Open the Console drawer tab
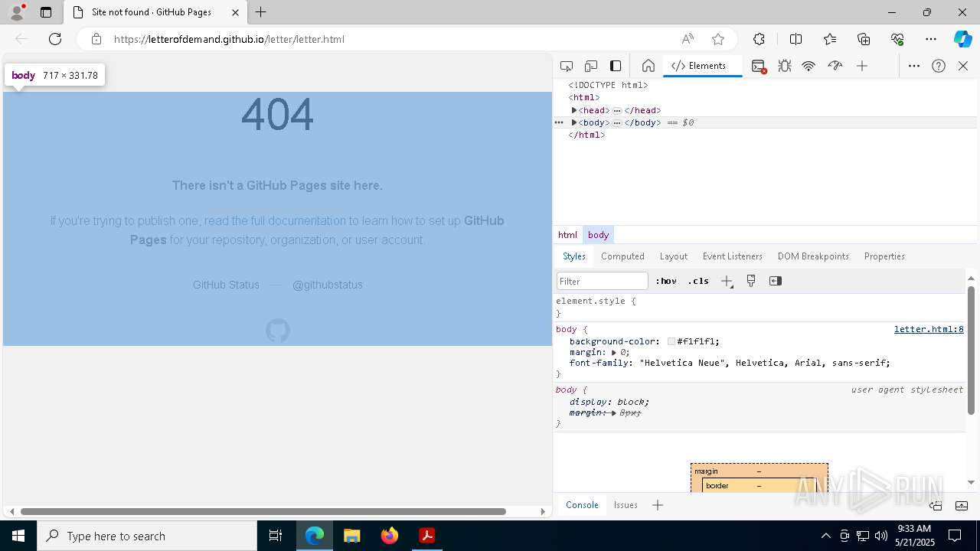 click(582, 505)
